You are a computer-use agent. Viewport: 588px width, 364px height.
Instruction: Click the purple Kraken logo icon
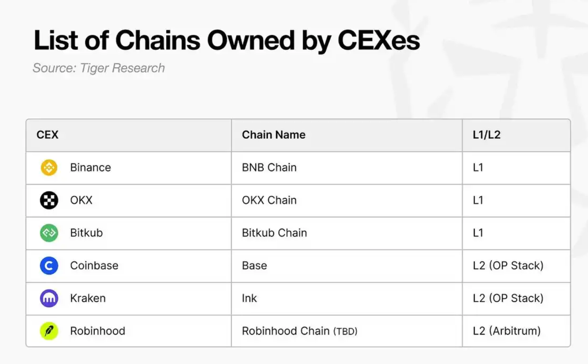[x=49, y=298]
